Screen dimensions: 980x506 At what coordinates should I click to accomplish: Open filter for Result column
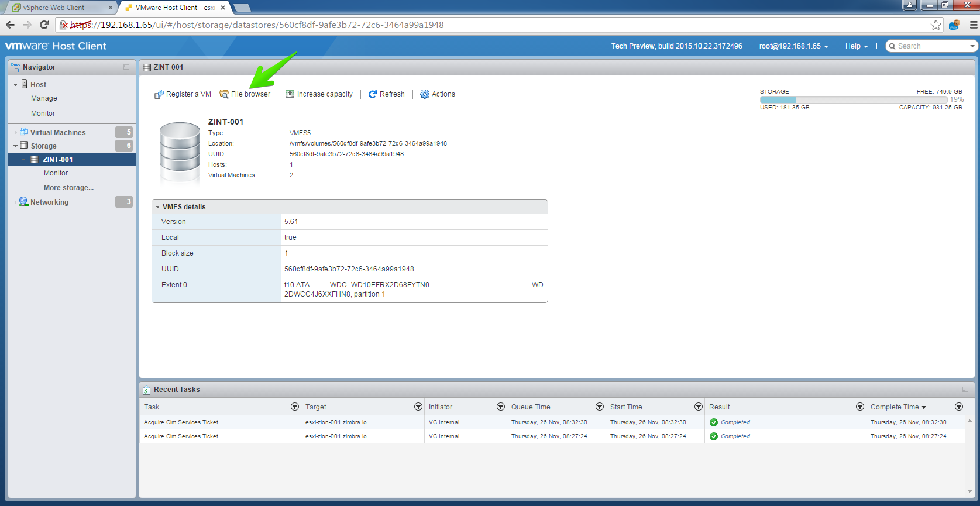tap(860, 407)
